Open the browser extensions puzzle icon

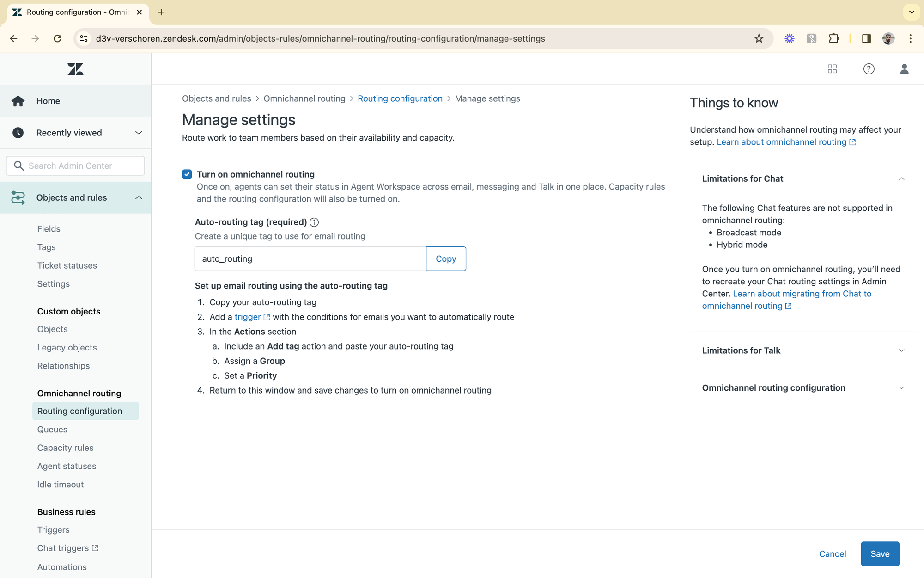pyautogui.click(x=833, y=38)
